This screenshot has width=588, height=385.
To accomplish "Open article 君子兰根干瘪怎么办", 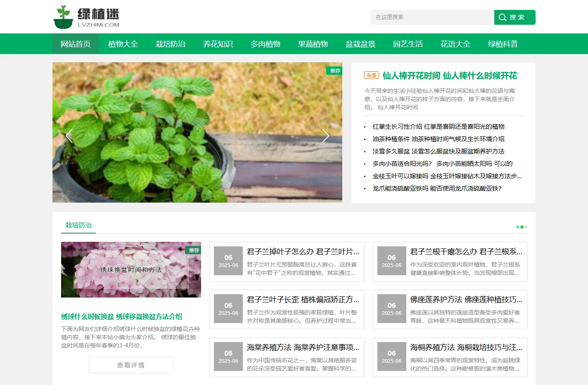I will [466, 252].
